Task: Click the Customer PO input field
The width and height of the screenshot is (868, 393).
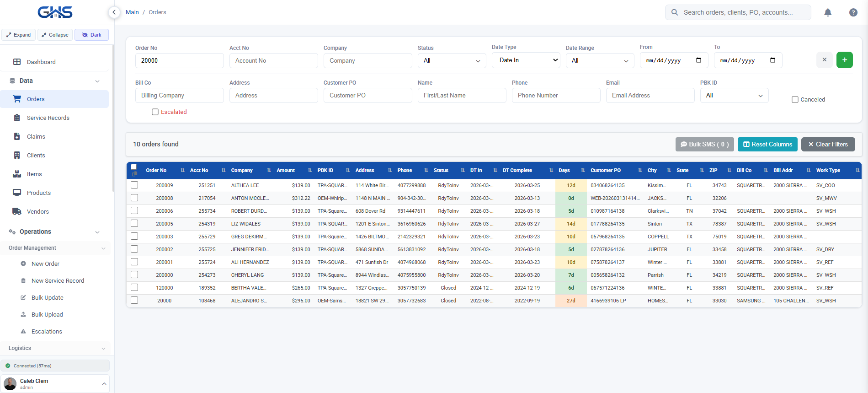Action: (368, 95)
